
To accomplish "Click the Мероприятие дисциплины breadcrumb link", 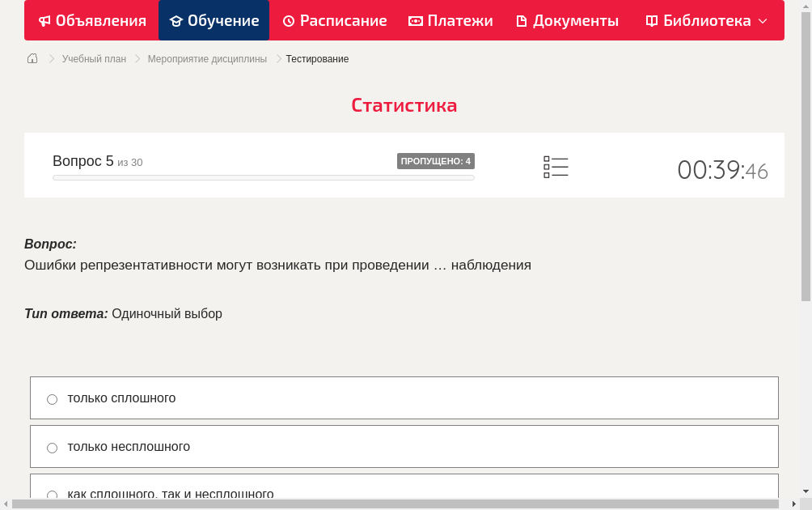I will (x=206, y=58).
